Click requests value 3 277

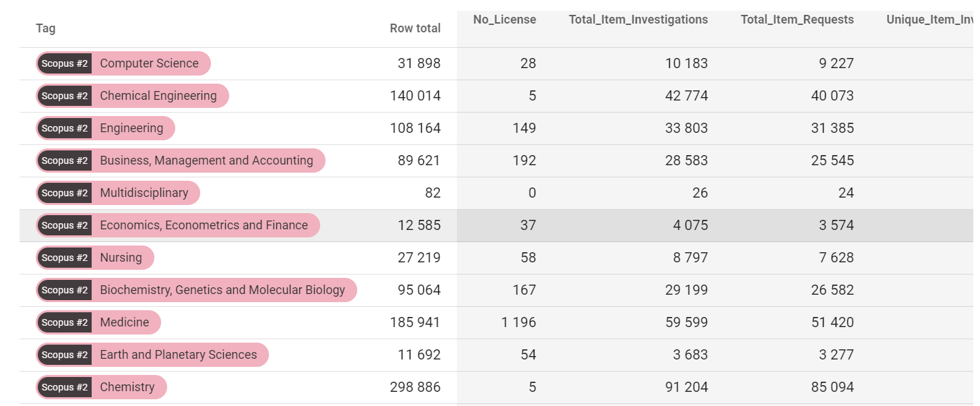click(836, 355)
